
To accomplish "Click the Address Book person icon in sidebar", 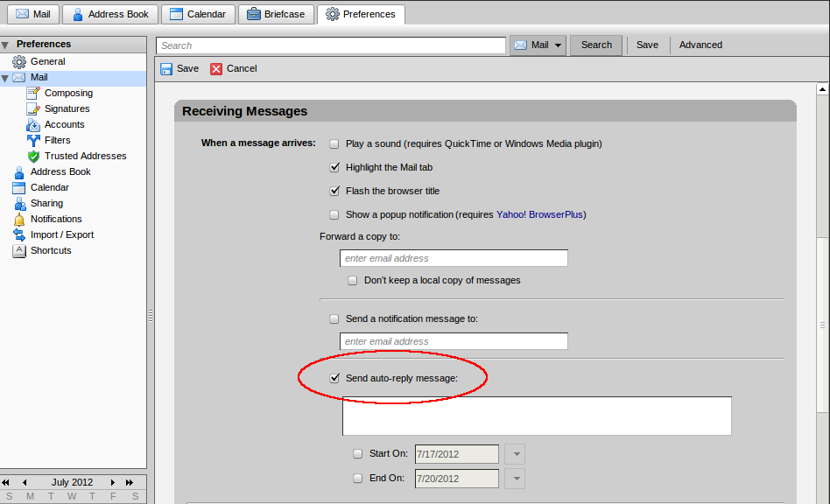I will tap(19, 172).
